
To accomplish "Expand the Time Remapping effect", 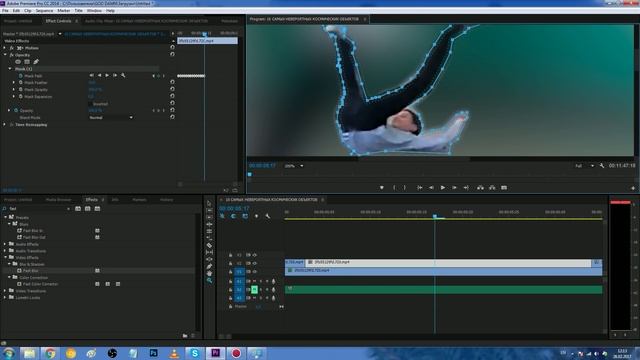I will coord(5,124).
